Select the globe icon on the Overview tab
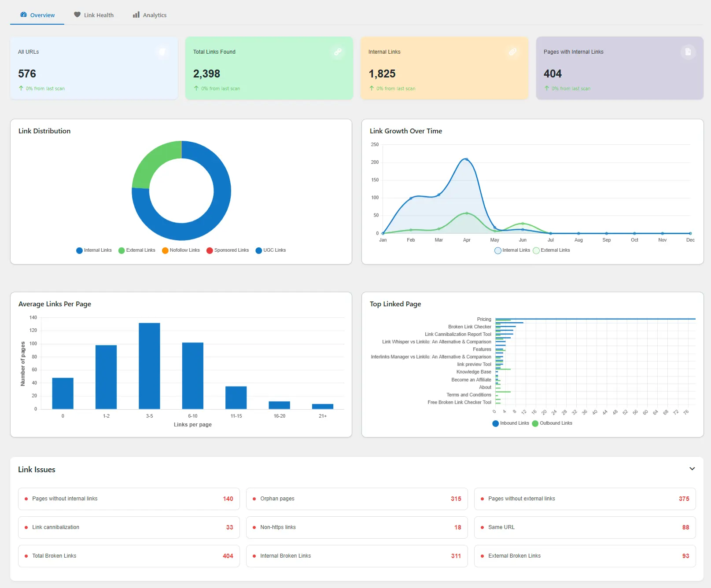This screenshot has height=588, width=711. tap(24, 15)
